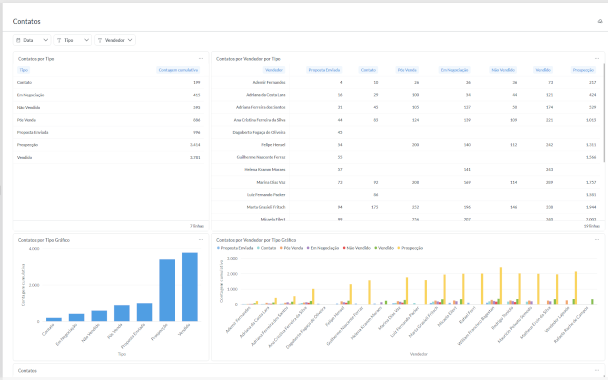Viewport: 608px width, 380px height.
Task: Click vendor name Adriana Ferreira dos Santos
Action: [261, 107]
